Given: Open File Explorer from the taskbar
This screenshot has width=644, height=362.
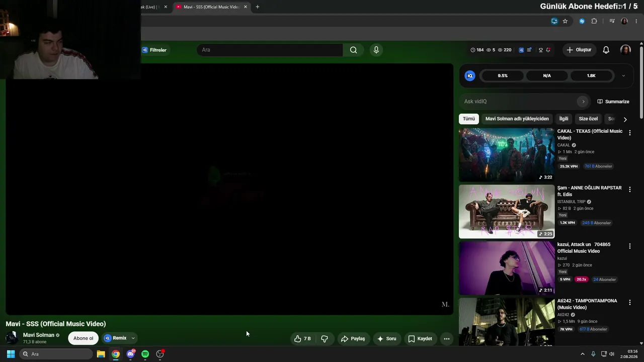Looking at the screenshot, I should point(101,354).
